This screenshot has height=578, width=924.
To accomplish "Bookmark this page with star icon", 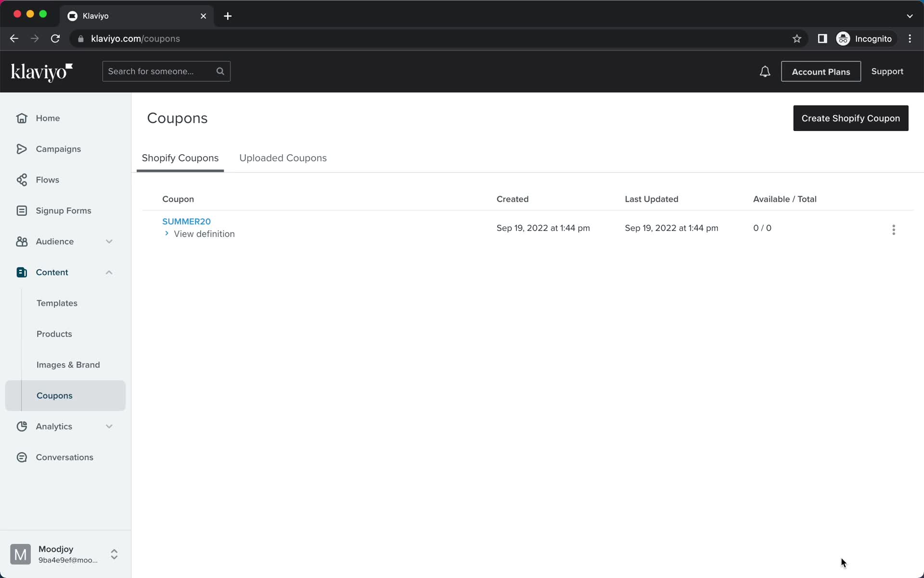I will click(797, 39).
